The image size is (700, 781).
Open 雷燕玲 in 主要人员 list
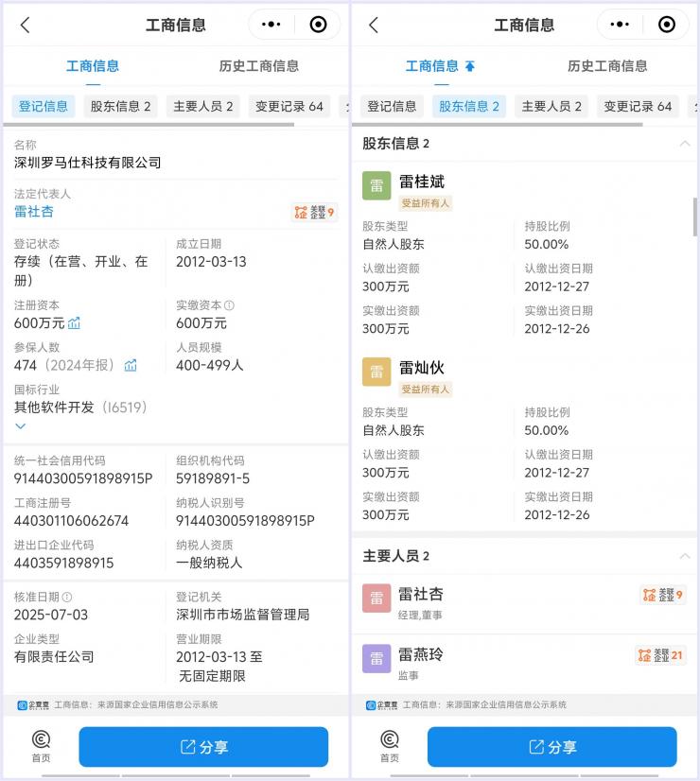pyautogui.click(x=421, y=654)
